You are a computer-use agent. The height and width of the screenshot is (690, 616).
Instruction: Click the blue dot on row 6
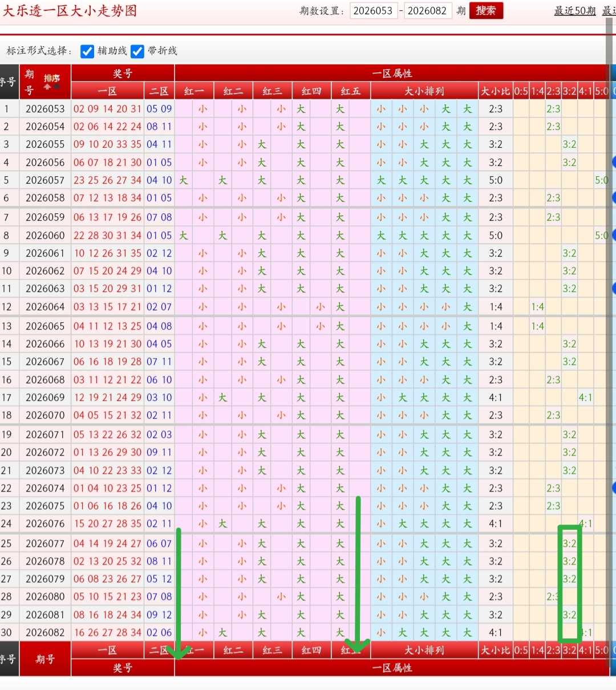(x=614, y=198)
